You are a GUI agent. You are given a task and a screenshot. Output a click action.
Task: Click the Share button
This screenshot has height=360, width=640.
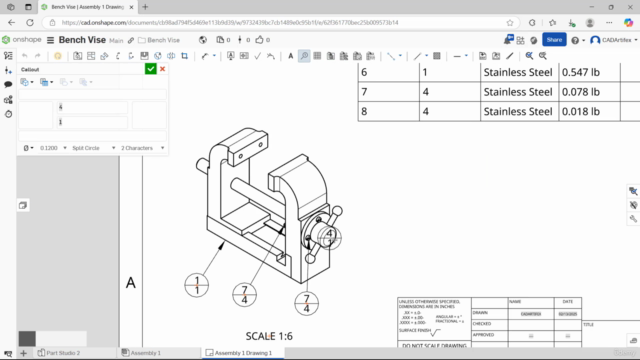point(554,40)
